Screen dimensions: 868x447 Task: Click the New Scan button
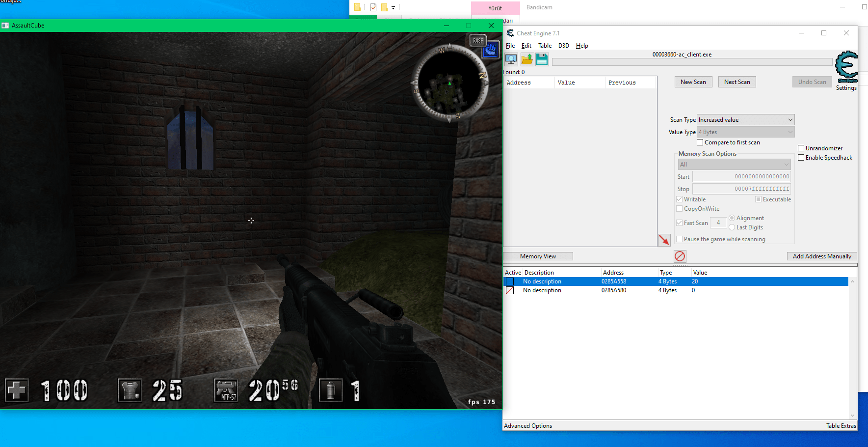693,82
